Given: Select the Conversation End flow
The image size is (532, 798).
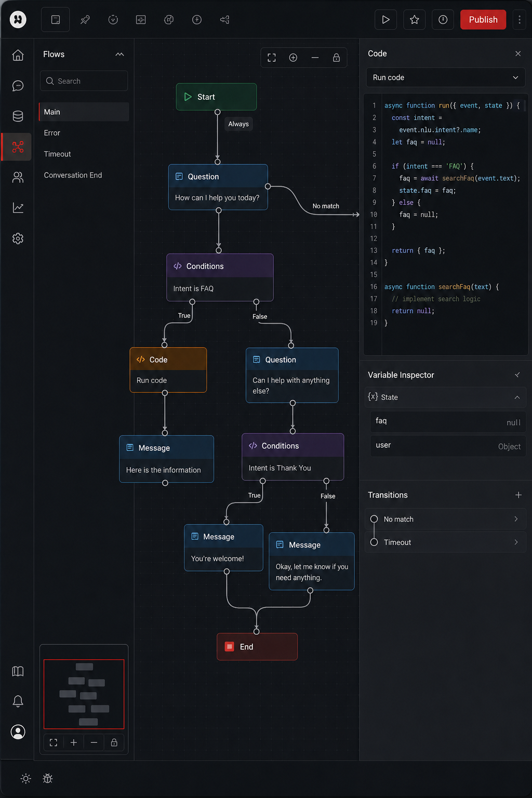Looking at the screenshot, I should 84,176.
